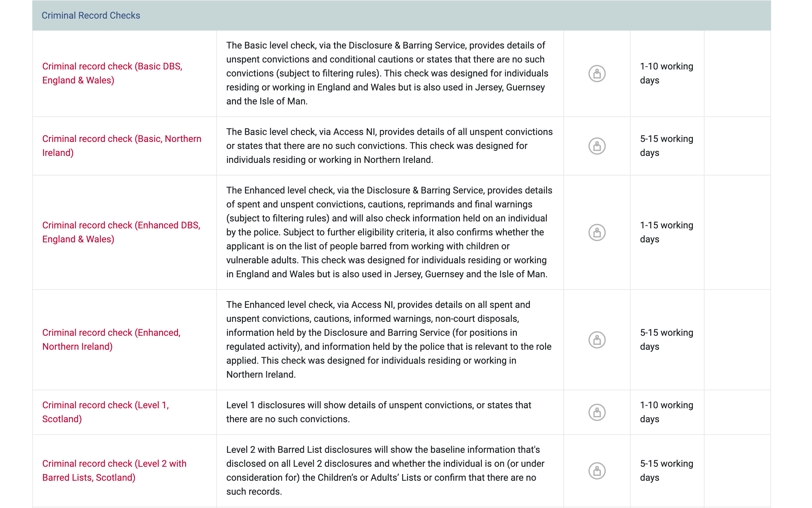Click lock icon for Enhanced Northern Ireland check
Viewport: 812px width, 508px height.
(597, 340)
